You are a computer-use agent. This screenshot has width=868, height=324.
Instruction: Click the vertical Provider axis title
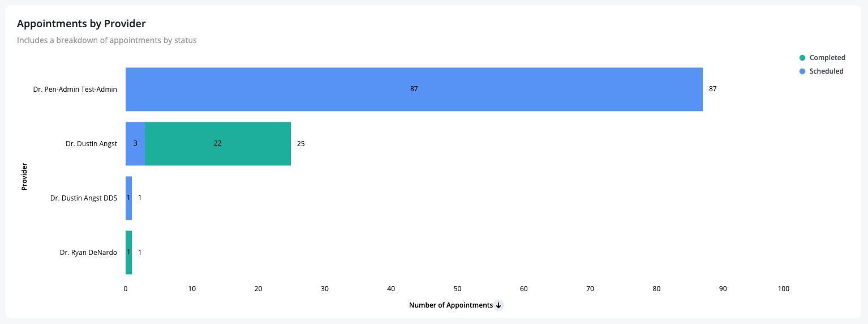[24, 177]
